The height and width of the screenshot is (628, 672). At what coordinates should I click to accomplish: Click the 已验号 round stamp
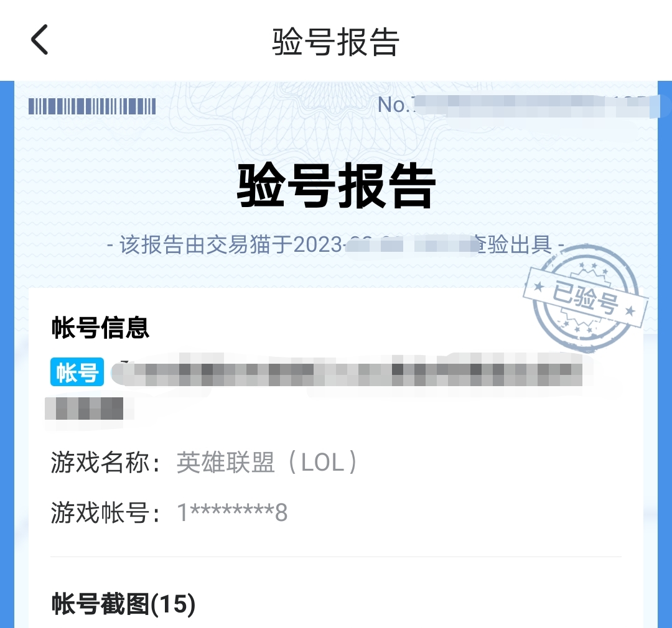[586, 298]
